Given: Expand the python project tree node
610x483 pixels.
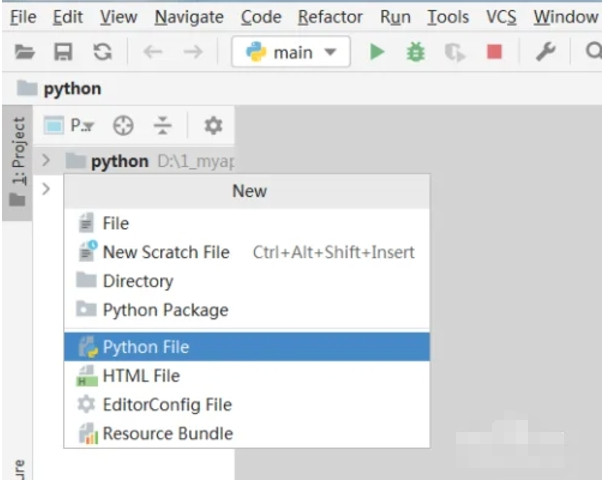Looking at the screenshot, I should [46, 161].
